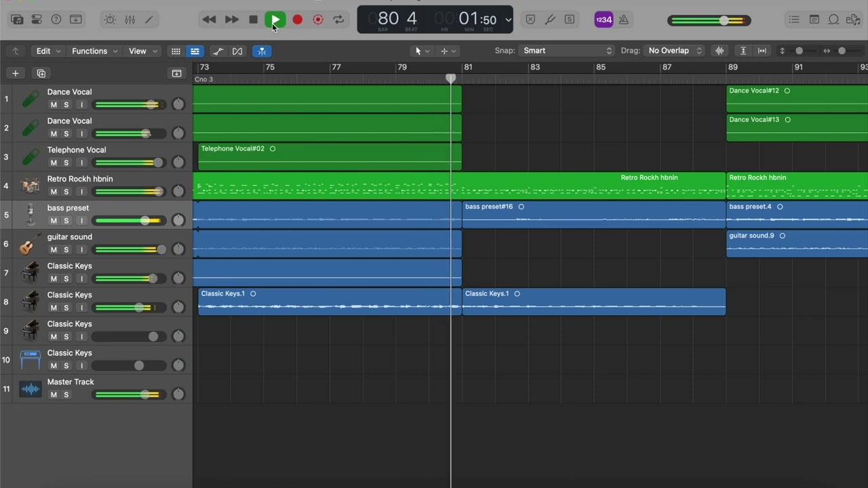
Task: Switch to grid view button
Action: point(176,51)
